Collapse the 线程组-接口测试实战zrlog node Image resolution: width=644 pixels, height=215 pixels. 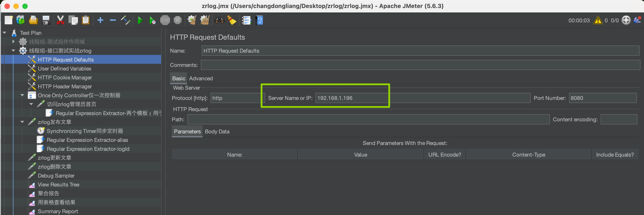(x=13, y=50)
